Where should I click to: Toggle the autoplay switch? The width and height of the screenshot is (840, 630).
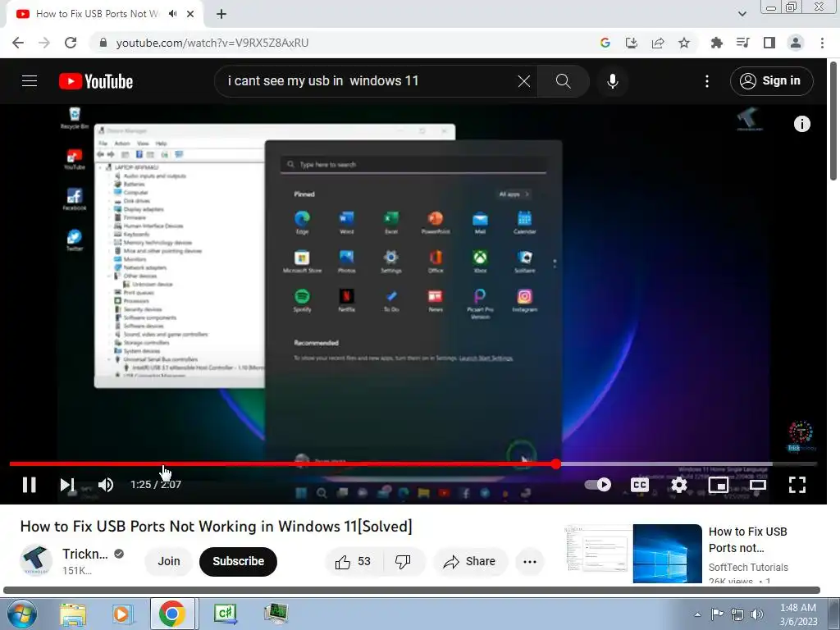(x=598, y=485)
